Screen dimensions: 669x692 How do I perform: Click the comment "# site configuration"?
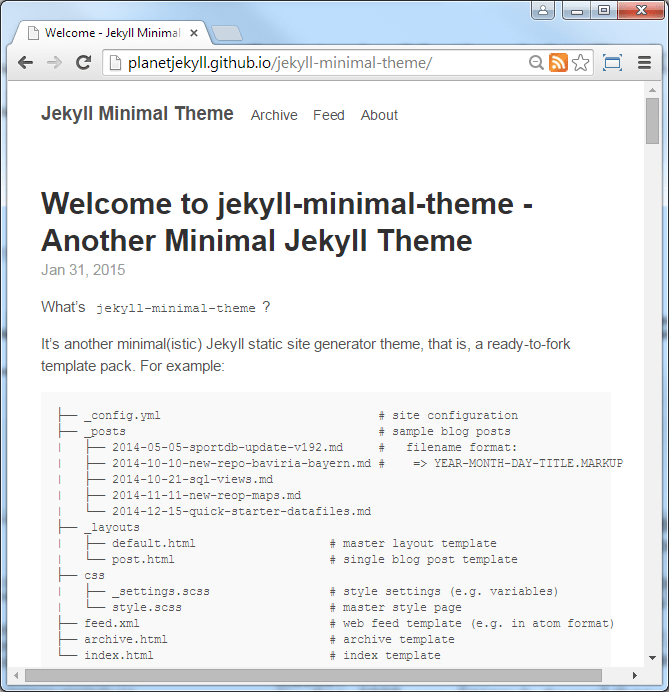(x=448, y=415)
